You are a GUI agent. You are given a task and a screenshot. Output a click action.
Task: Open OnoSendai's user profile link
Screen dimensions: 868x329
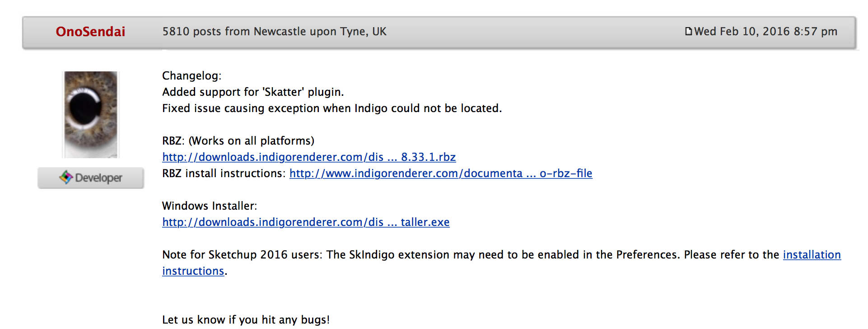[x=90, y=32]
